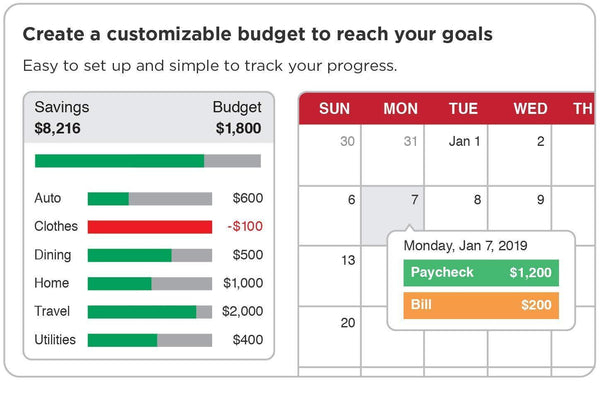The height and width of the screenshot is (404, 600).
Task: Select the Travel budget bar
Action: click(x=150, y=312)
